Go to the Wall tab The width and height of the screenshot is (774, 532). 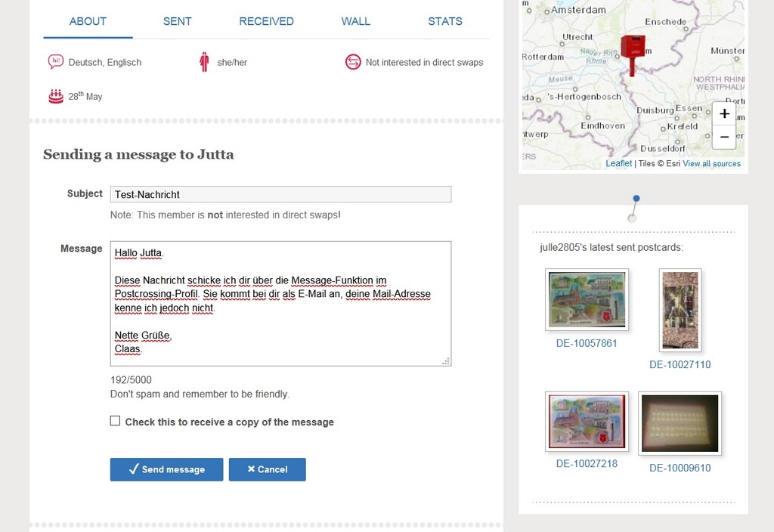coord(355,21)
